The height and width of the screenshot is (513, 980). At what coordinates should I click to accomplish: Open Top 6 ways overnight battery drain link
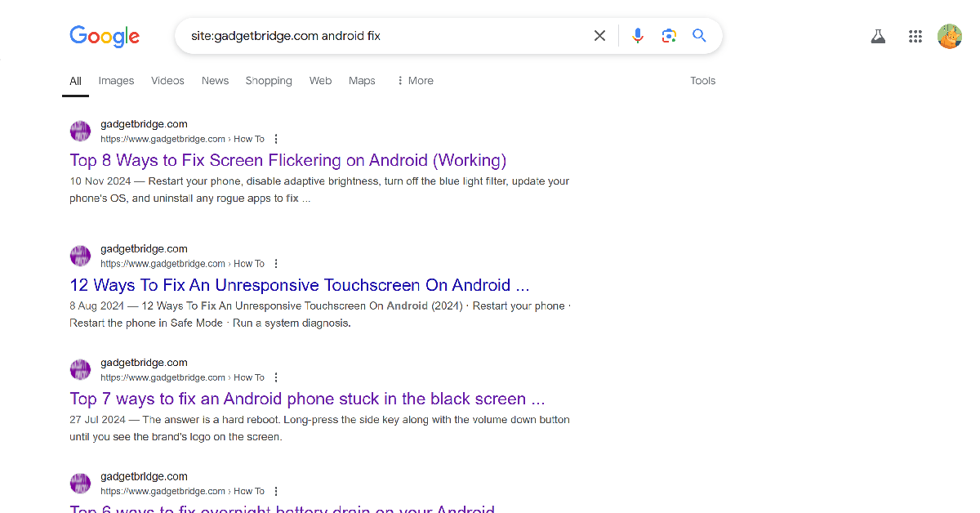(x=282, y=509)
